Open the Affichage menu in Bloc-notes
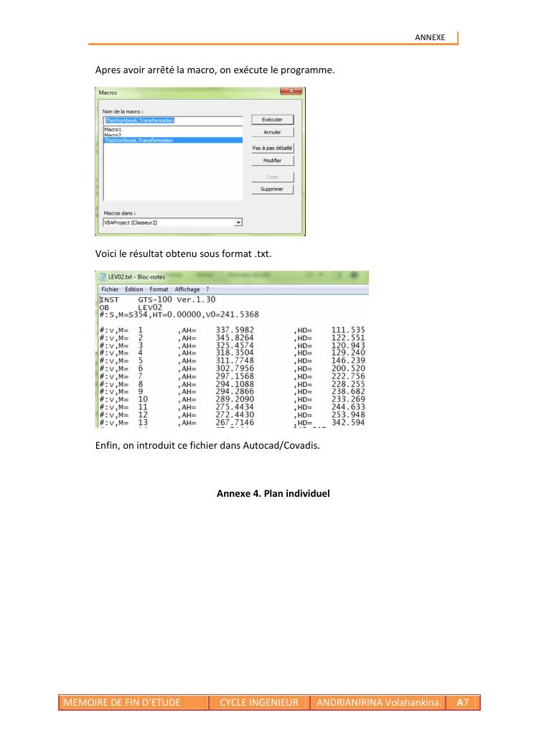This screenshot has height=756, width=534. pyautogui.click(x=187, y=289)
